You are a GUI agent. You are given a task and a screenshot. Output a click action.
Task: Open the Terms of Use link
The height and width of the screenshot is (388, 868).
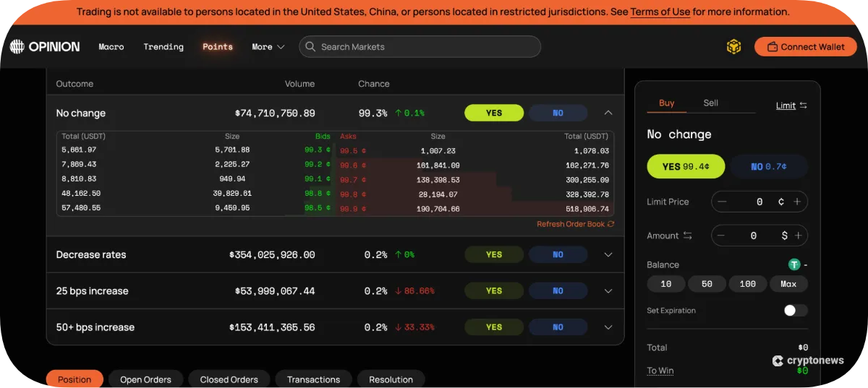click(x=660, y=12)
